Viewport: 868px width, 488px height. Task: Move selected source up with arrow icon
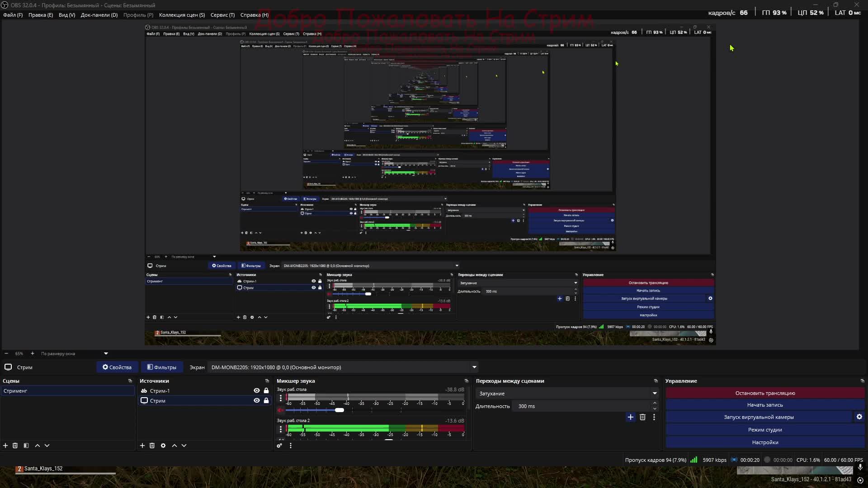pyautogui.click(x=175, y=446)
